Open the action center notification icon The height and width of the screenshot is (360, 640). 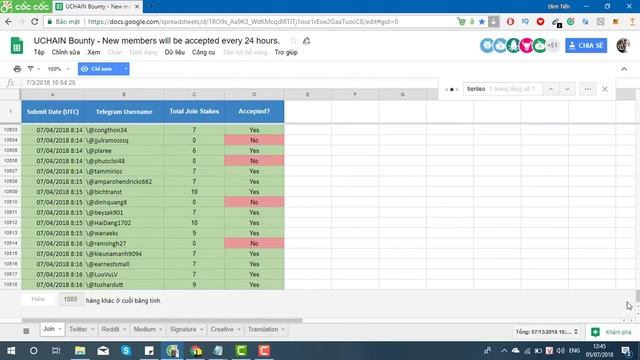[x=626, y=351]
